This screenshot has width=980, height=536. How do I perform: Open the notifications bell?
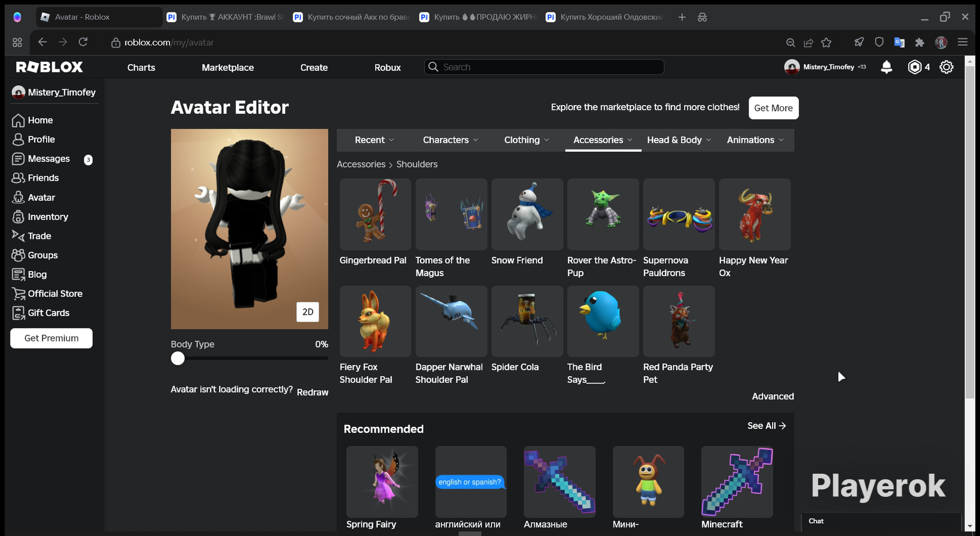click(887, 67)
